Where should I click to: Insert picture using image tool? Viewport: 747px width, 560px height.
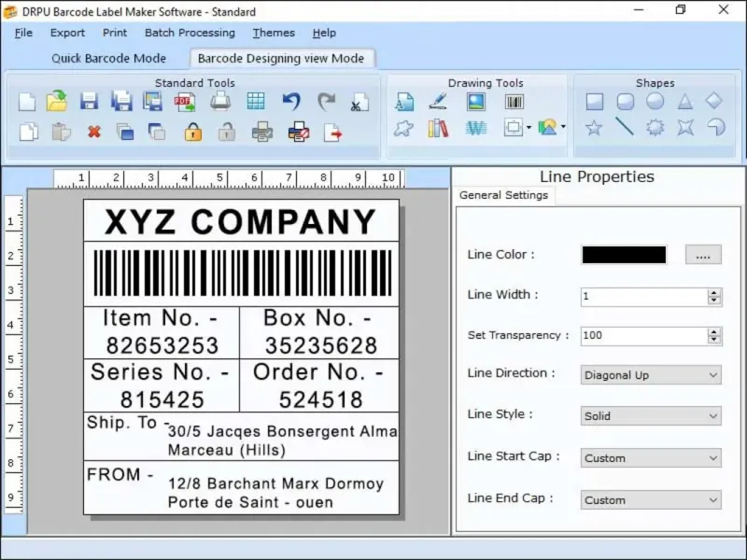coord(476,102)
